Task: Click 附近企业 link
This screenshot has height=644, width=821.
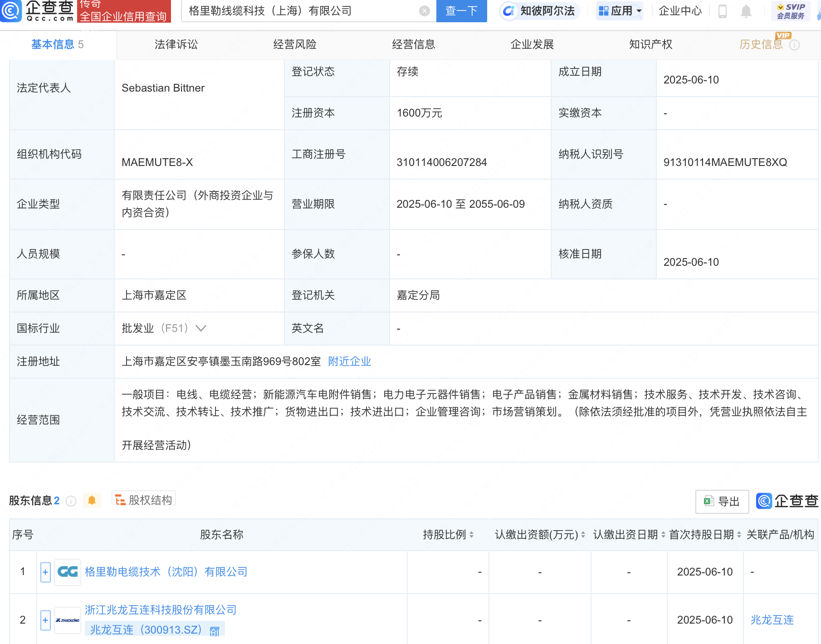Action: point(349,361)
